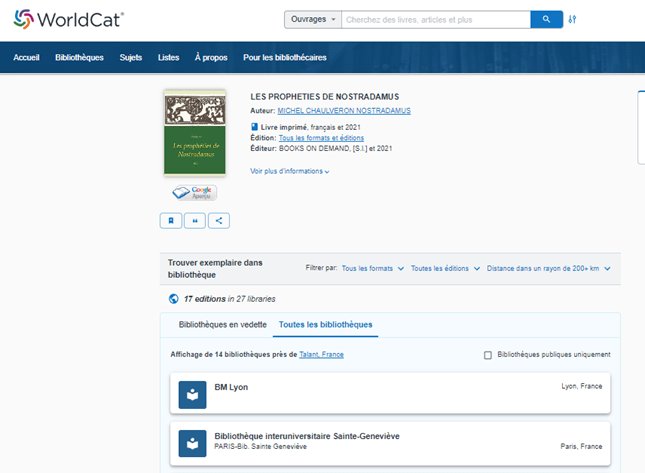
Task: Click BM Lyon library icon
Action: [193, 395]
